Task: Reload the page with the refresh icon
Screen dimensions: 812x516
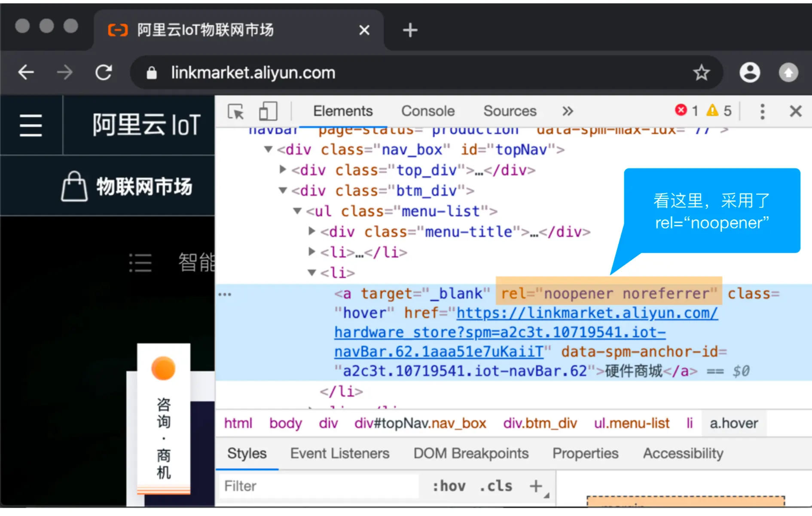Action: click(104, 72)
